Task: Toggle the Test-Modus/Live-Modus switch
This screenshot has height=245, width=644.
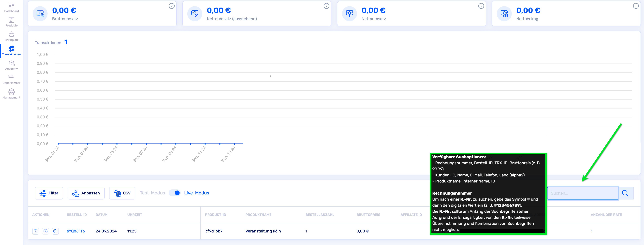Action: pyautogui.click(x=174, y=193)
